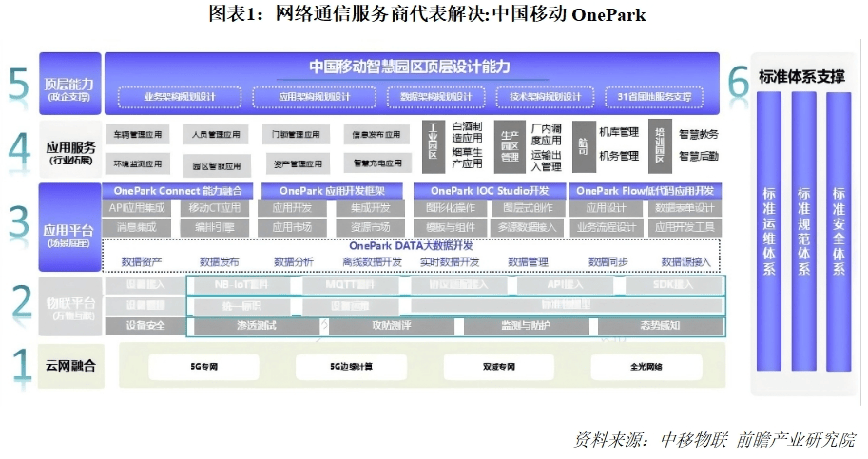Select the 人员管理应用 box
This screenshot has width=868, height=459.
[x=216, y=135]
